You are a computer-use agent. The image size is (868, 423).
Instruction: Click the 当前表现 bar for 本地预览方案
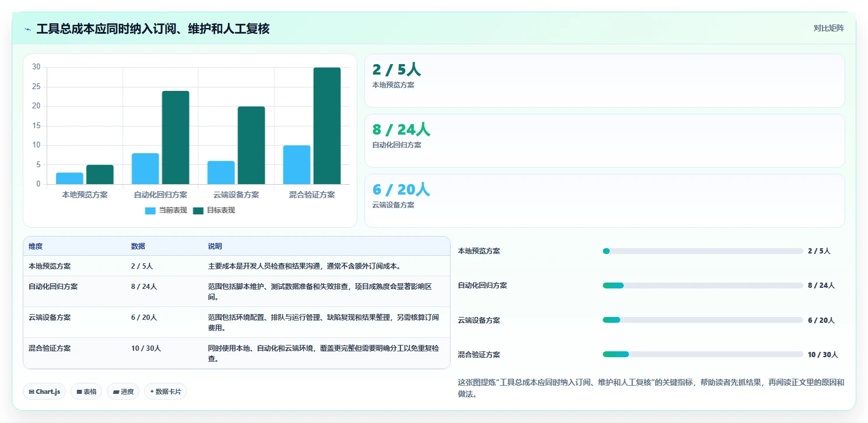[x=69, y=178]
